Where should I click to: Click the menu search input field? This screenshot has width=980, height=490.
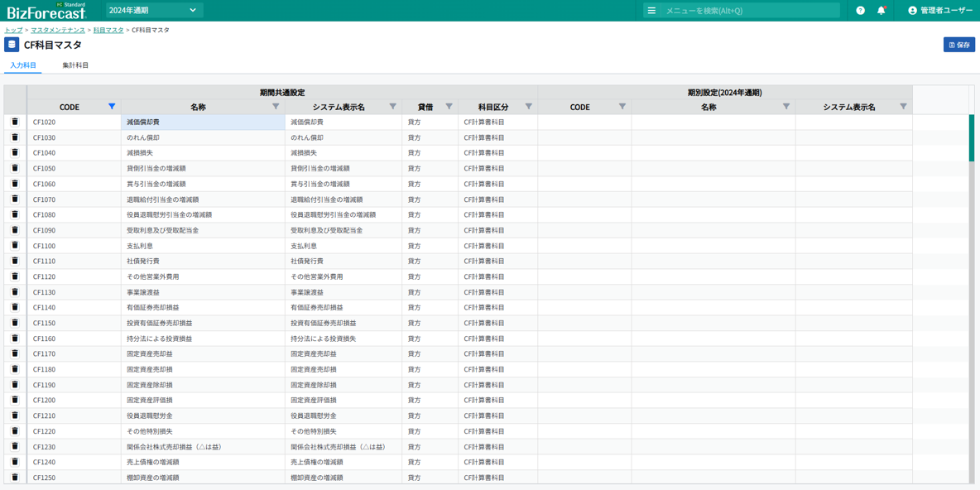[749, 11]
